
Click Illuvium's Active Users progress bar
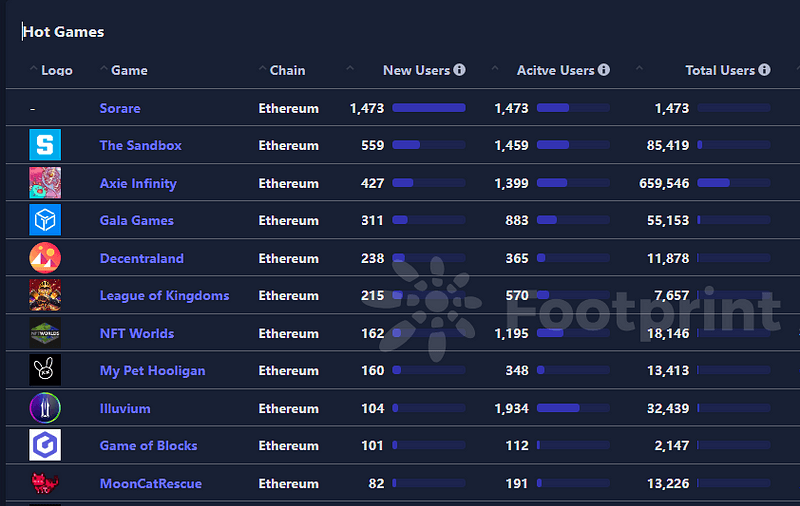(573, 408)
